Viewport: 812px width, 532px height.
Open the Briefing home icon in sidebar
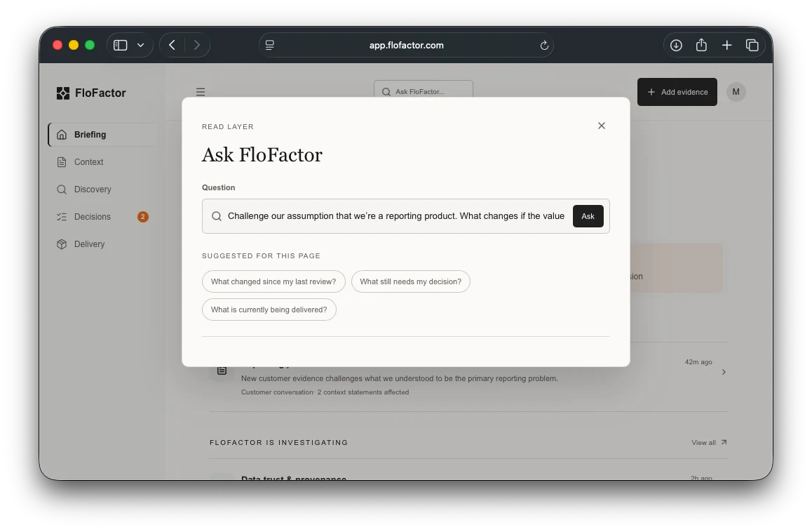point(62,135)
